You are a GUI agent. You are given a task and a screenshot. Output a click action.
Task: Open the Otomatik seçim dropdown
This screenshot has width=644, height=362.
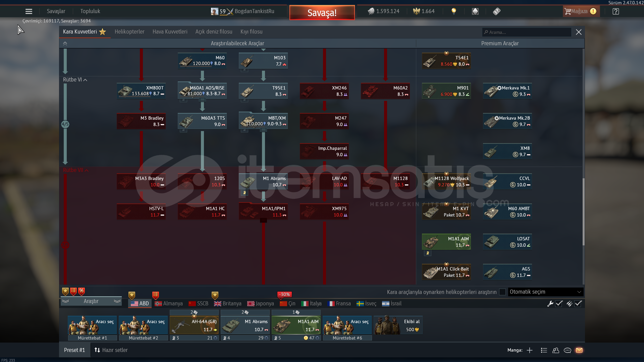pyautogui.click(x=545, y=292)
